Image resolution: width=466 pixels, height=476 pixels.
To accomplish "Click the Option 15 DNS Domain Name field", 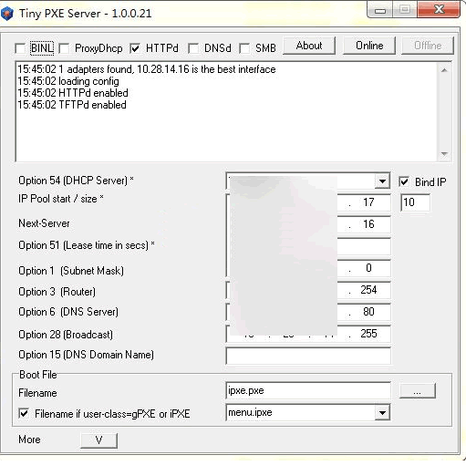I will coord(308,356).
